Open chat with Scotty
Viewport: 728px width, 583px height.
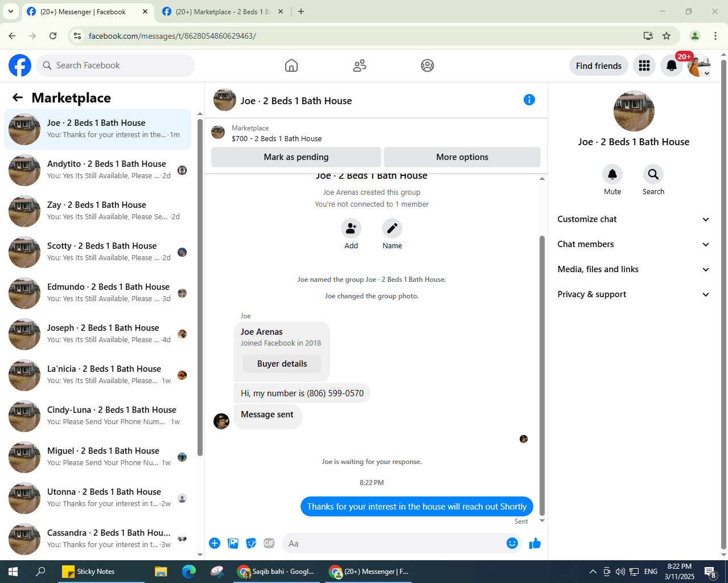(x=98, y=252)
